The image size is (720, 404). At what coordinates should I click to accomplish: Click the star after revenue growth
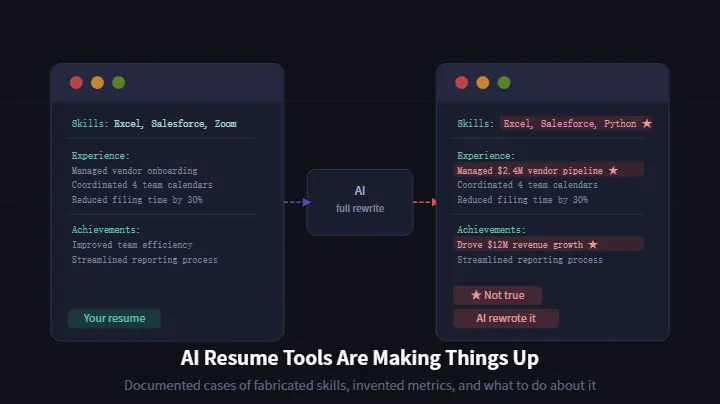592,244
